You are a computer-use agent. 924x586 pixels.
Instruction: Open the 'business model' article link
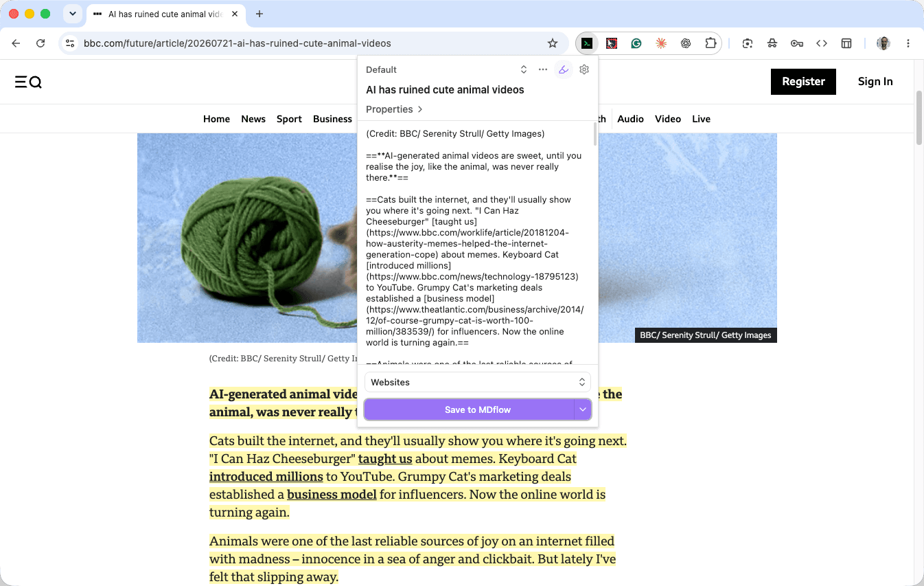point(332,495)
